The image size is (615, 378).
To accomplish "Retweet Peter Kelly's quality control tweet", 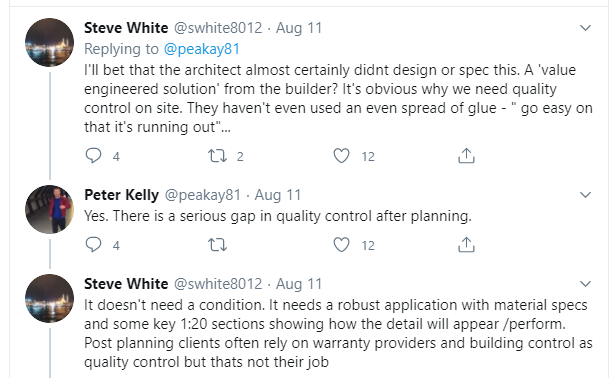I will point(217,245).
